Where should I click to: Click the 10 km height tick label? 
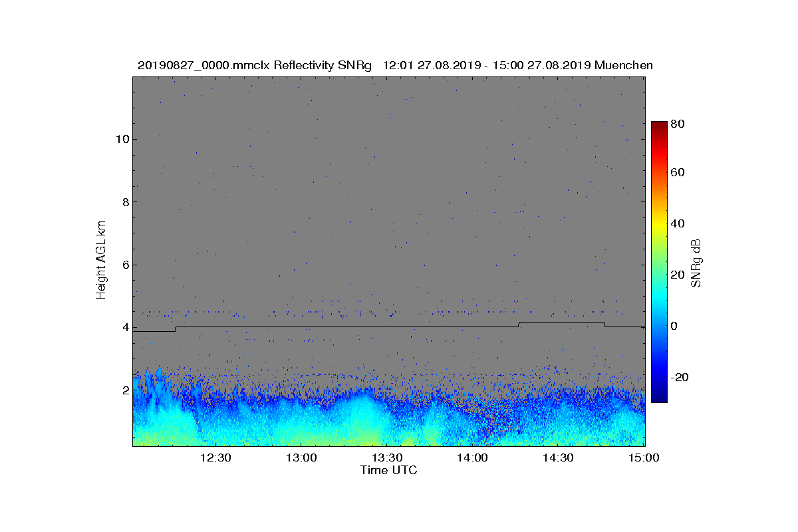(x=121, y=139)
